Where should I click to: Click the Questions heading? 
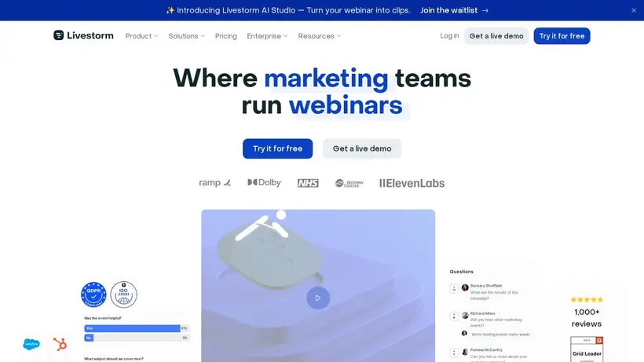point(461,272)
